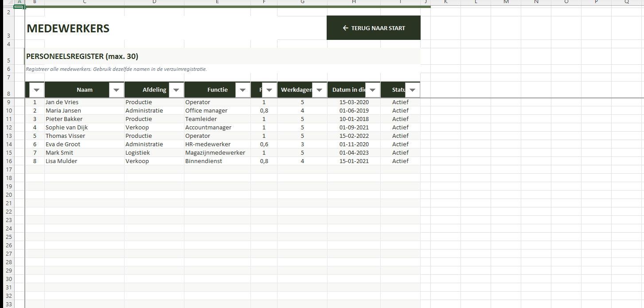Click the MEDEWERKERS title cell
The height and width of the screenshot is (308, 644).
pos(68,29)
